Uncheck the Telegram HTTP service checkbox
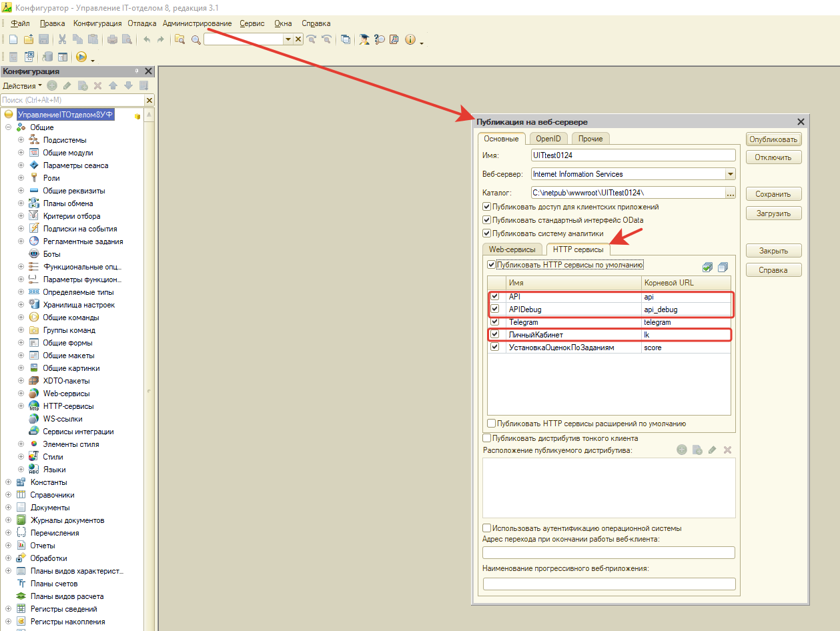This screenshot has width=840, height=631. click(495, 322)
